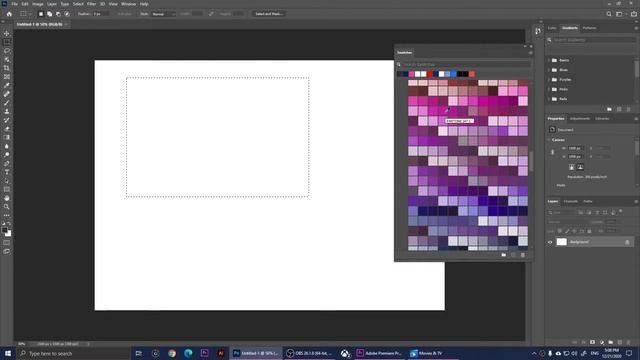Select the Healing Brush tool
This screenshot has width=640, height=360.
(7, 94)
